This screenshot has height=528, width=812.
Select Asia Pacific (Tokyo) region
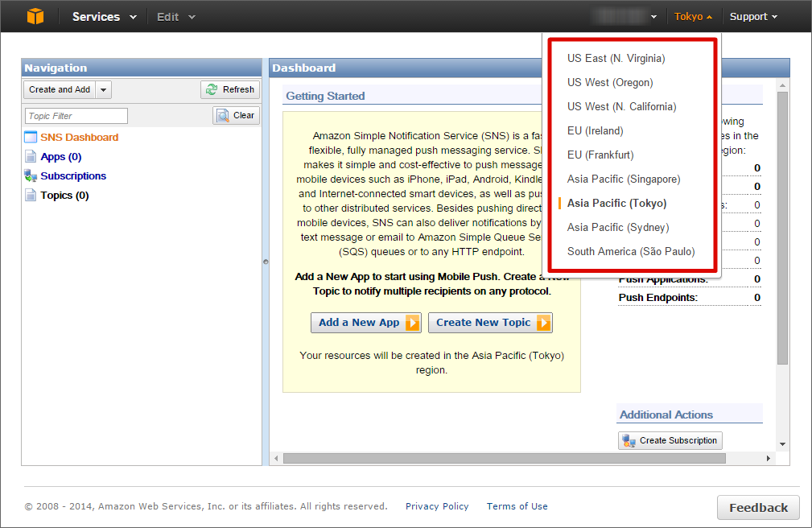(x=616, y=203)
